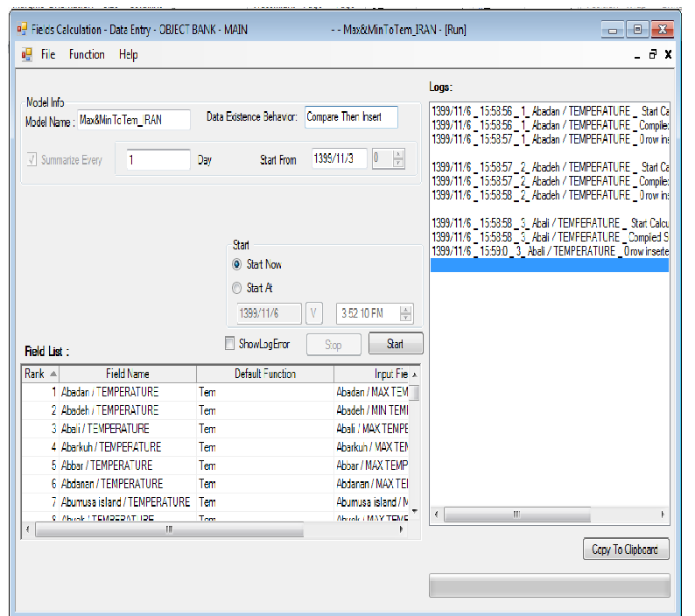Viewport: 695px width, 616px height.
Task: Minimize the inner MDI child window
Action: click(638, 54)
